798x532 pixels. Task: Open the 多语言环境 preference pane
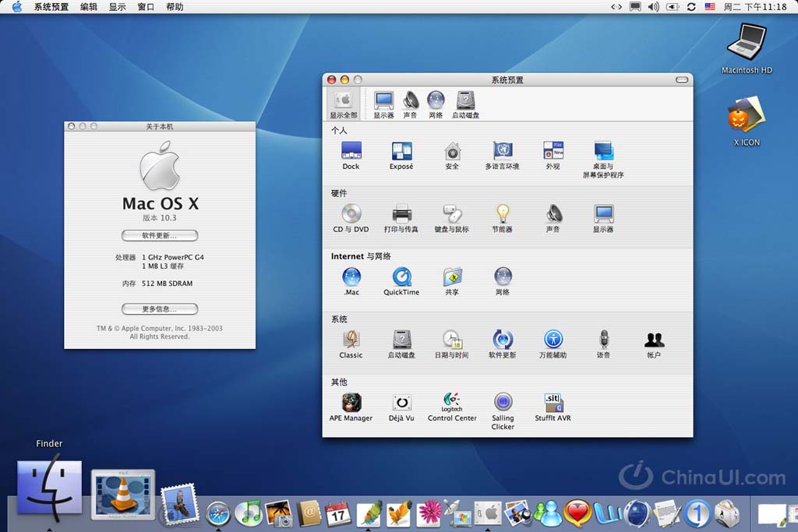(503, 156)
